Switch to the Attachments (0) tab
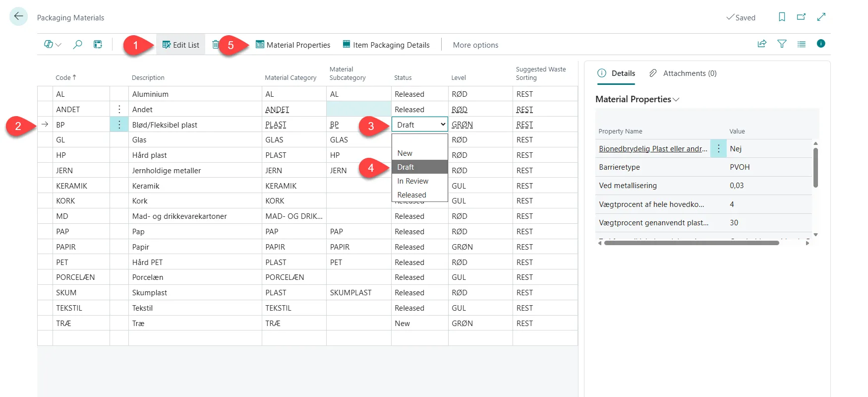This screenshot has height=397, width=868. [x=683, y=73]
